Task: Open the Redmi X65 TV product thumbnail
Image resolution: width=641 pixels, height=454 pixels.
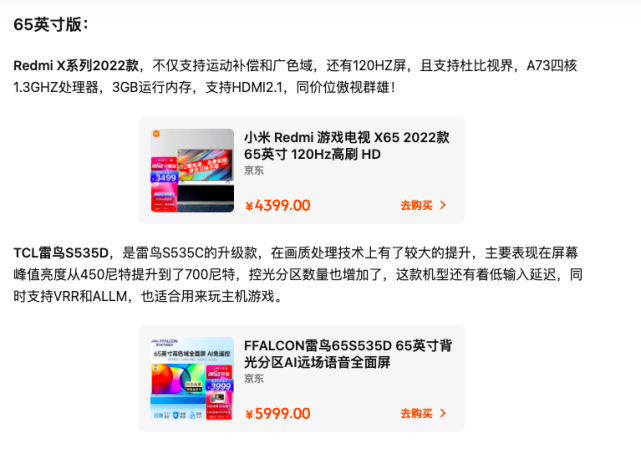Action: (x=192, y=170)
